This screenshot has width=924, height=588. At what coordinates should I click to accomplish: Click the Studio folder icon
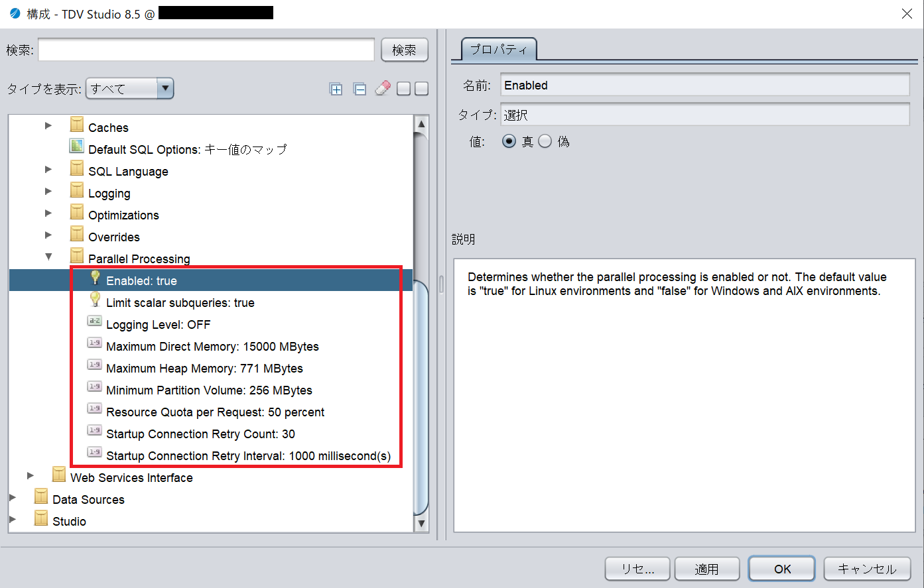(41, 519)
